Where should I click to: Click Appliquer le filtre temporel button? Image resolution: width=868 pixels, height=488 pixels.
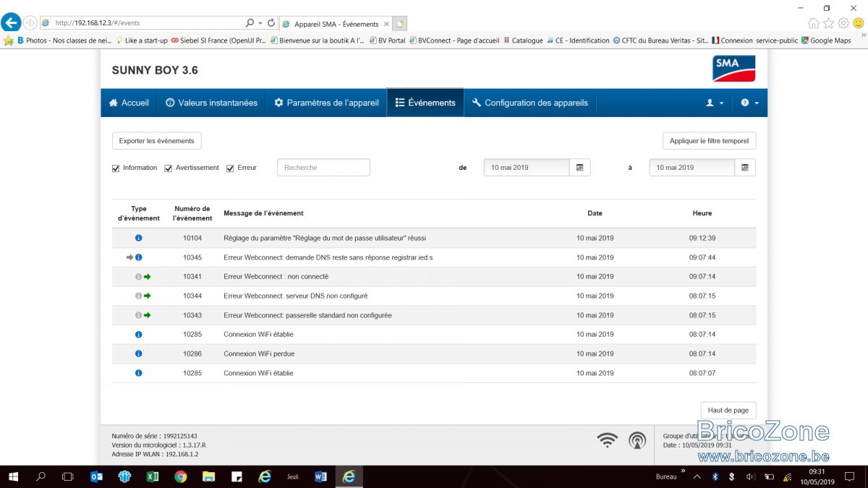710,140
